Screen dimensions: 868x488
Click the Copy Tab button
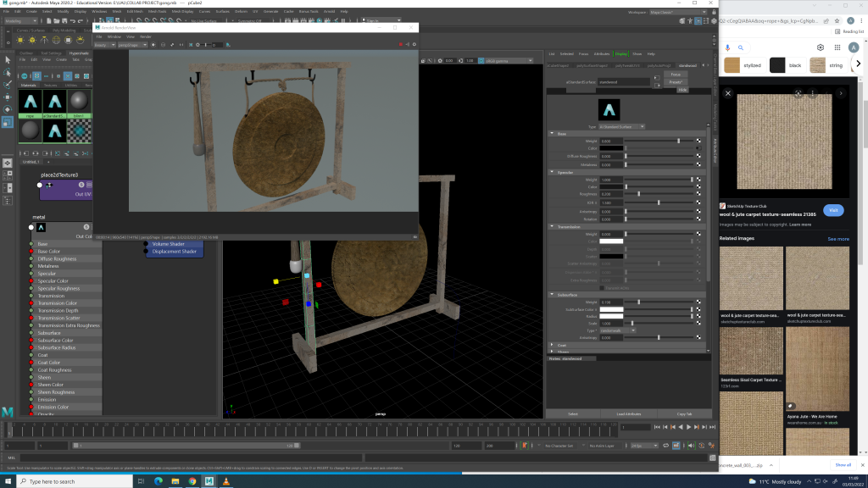coord(684,413)
